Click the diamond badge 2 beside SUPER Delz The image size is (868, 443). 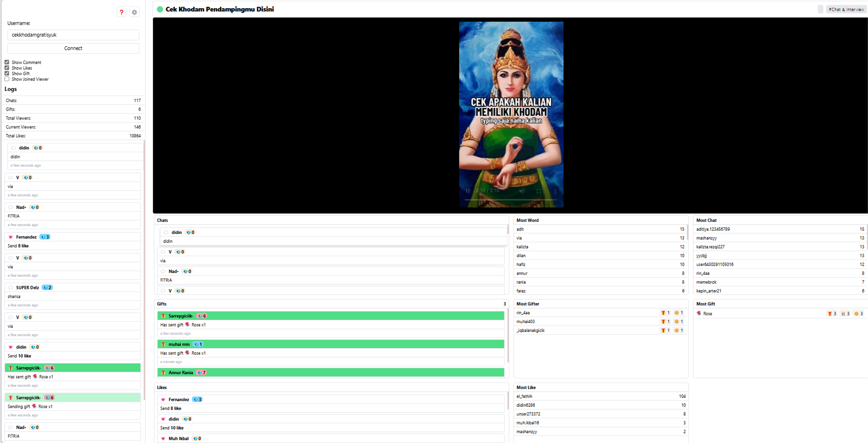pyautogui.click(x=47, y=288)
